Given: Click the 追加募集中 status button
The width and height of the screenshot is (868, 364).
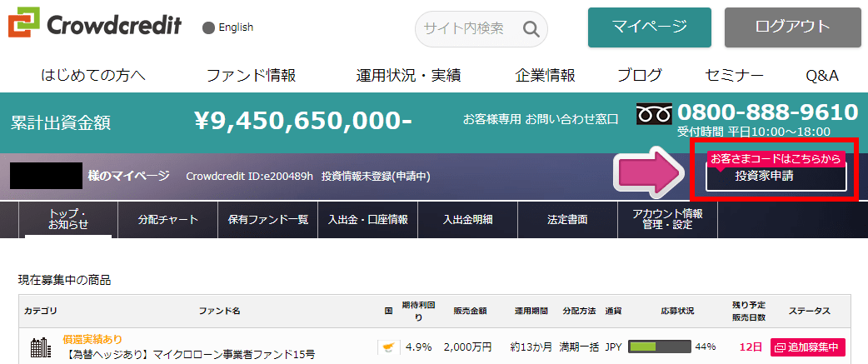Looking at the screenshot, I should (808, 347).
